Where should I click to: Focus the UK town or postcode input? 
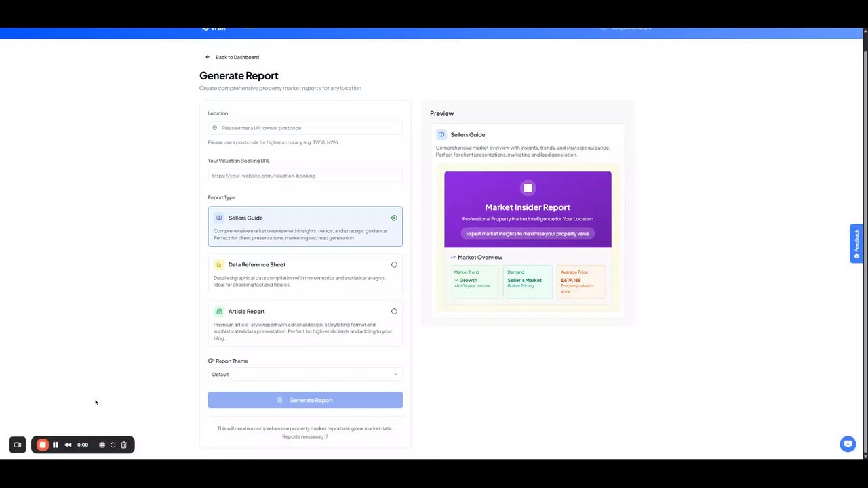pos(305,128)
